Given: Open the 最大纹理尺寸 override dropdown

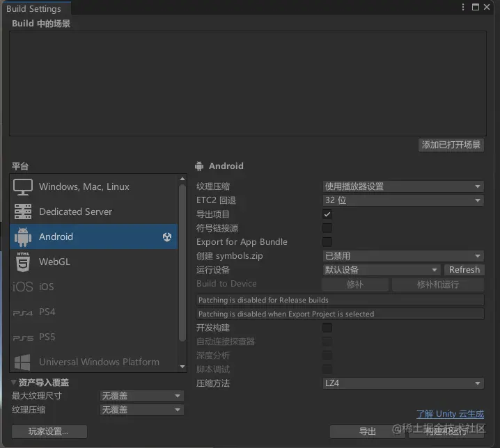Looking at the screenshot, I should point(141,396).
